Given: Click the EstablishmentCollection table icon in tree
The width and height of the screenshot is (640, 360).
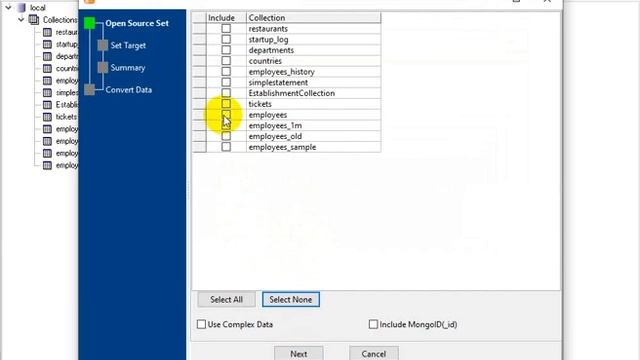Looking at the screenshot, I should coord(47,105).
